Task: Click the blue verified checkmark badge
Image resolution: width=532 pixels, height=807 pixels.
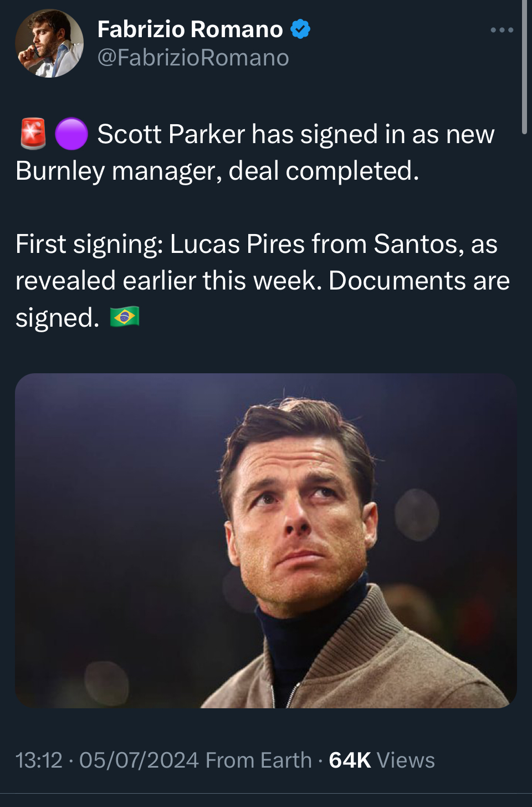Action: pos(300,29)
